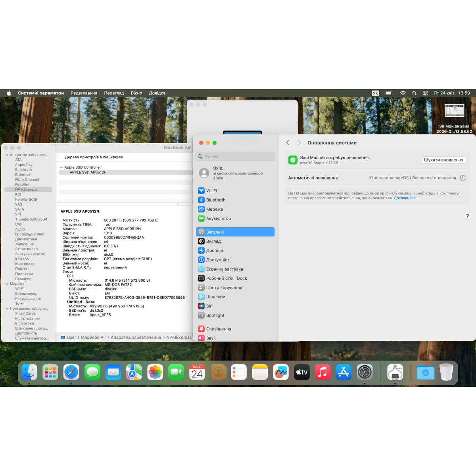The height and width of the screenshot is (476, 476).
Task: Open Системні параметри menu
Action: click(x=41, y=93)
